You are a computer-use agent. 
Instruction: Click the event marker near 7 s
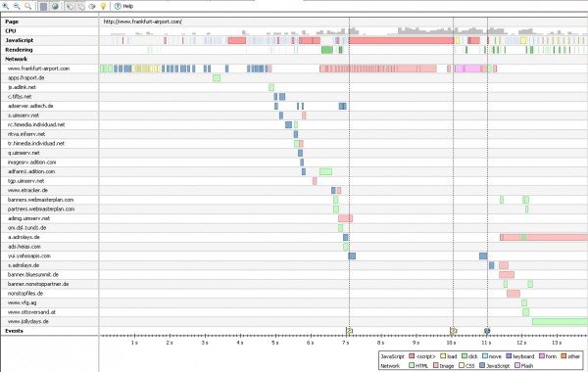(x=349, y=331)
